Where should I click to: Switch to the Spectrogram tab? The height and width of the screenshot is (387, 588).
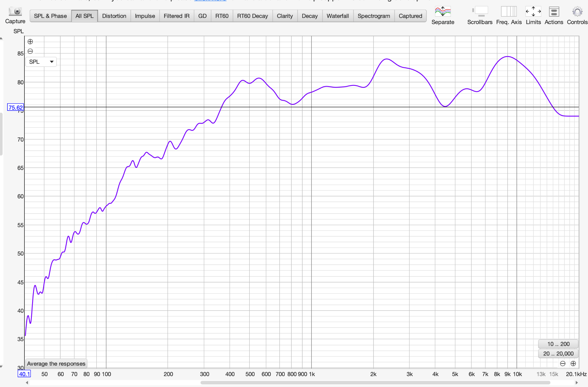point(374,16)
